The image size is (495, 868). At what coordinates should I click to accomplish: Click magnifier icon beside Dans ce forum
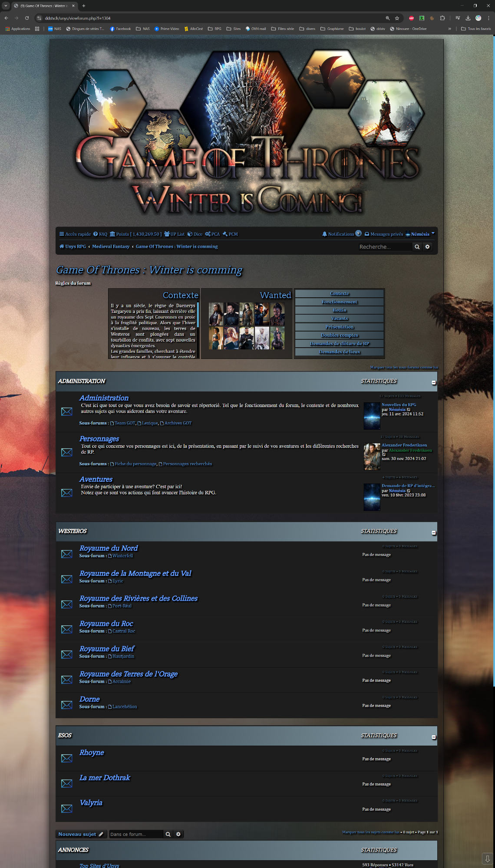click(168, 834)
